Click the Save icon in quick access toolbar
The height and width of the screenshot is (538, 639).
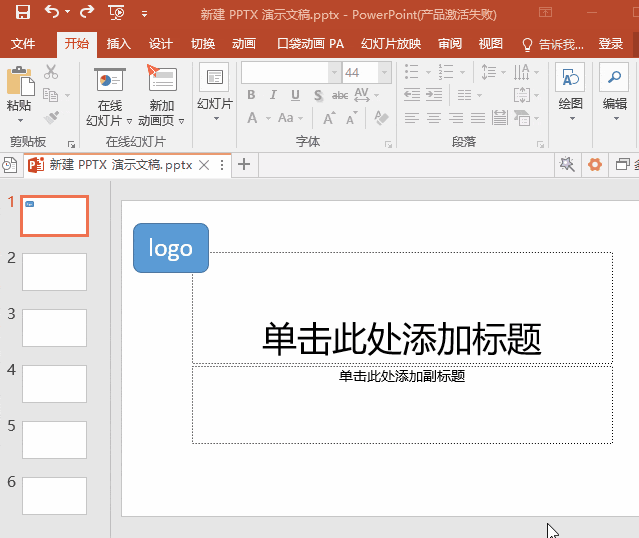tap(23, 12)
